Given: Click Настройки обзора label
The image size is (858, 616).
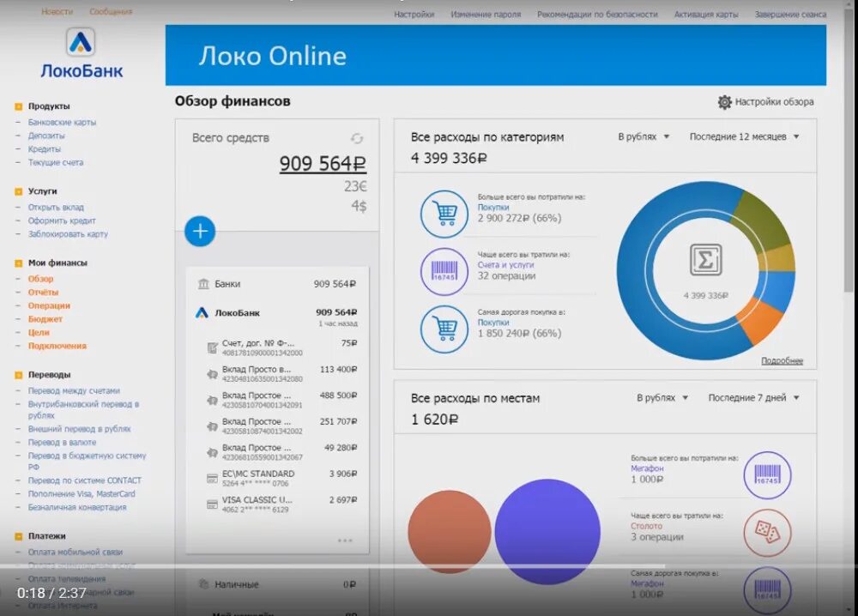Looking at the screenshot, I should click(774, 102).
